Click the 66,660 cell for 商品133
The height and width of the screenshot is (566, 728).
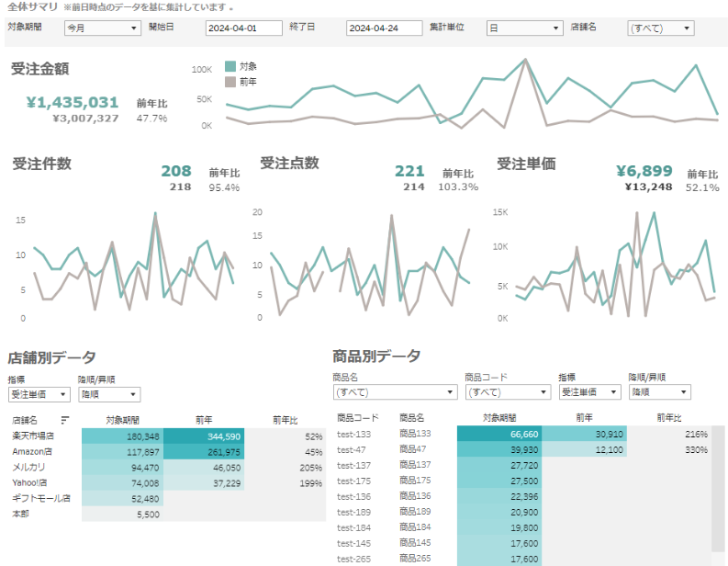[x=498, y=434]
